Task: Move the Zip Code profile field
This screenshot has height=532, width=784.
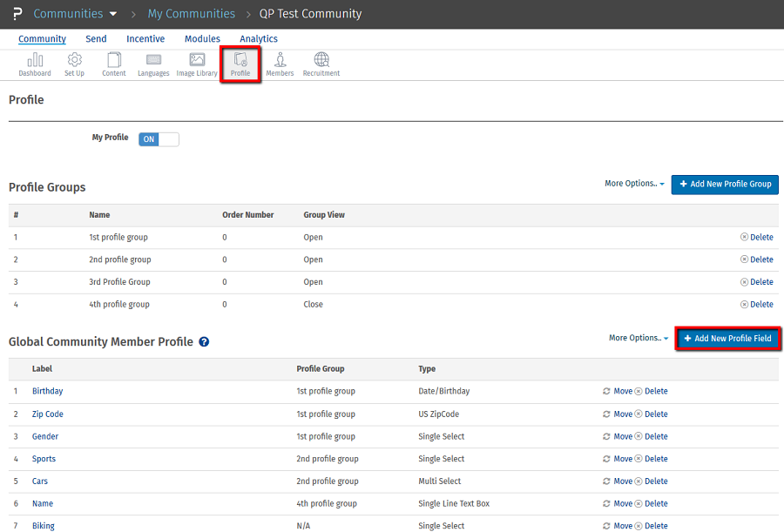Action: (x=618, y=414)
